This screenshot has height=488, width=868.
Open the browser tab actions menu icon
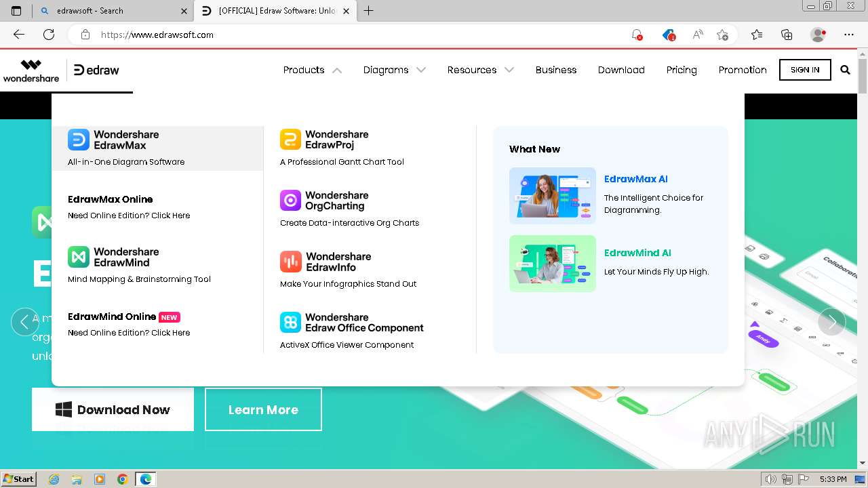click(16, 11)
